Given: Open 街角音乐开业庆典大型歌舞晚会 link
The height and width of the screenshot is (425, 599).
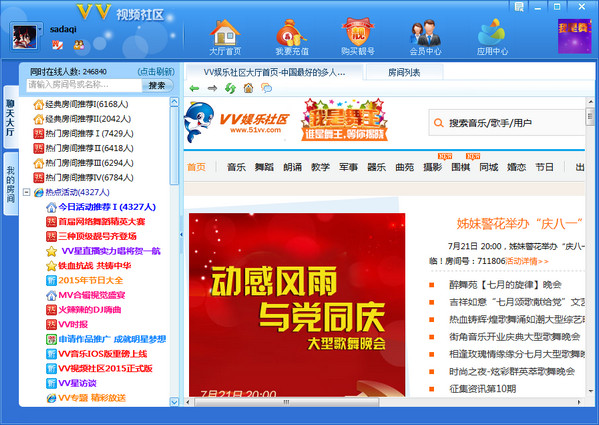Looking at the screenshot, I should [x=514, y=337].
